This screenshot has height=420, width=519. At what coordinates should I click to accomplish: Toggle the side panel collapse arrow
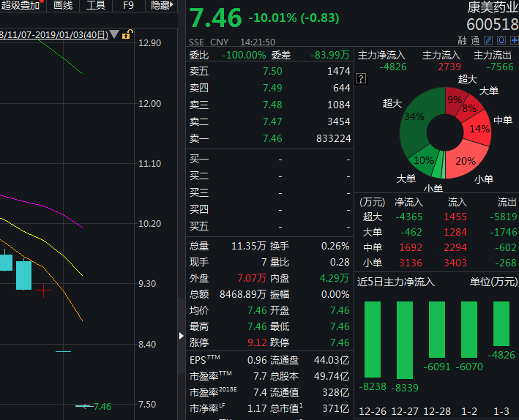coord(182,336)
